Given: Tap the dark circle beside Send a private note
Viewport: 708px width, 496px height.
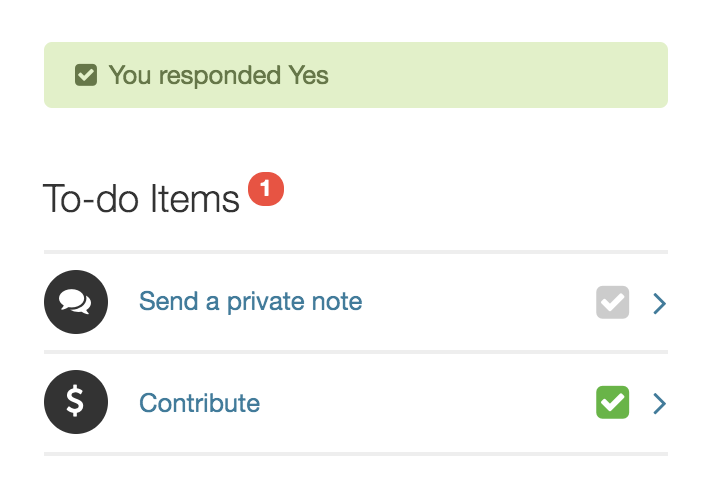Looking at the screenshot, I should 75,301.
